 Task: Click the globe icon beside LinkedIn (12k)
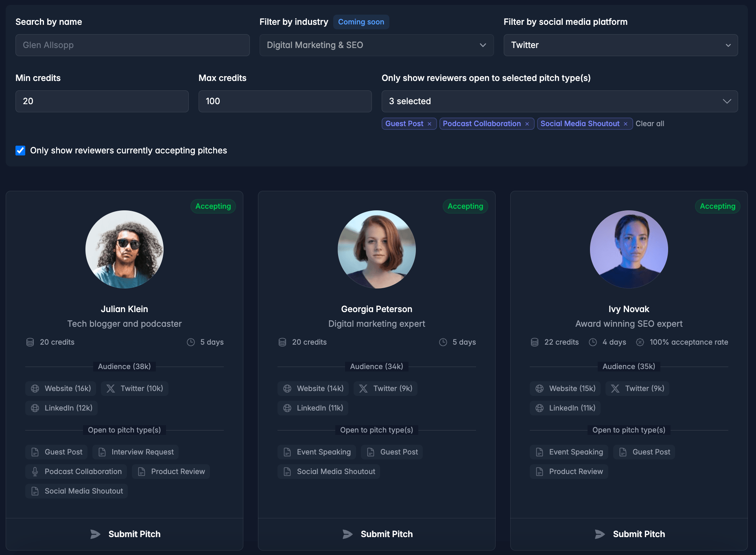(35, 408)
